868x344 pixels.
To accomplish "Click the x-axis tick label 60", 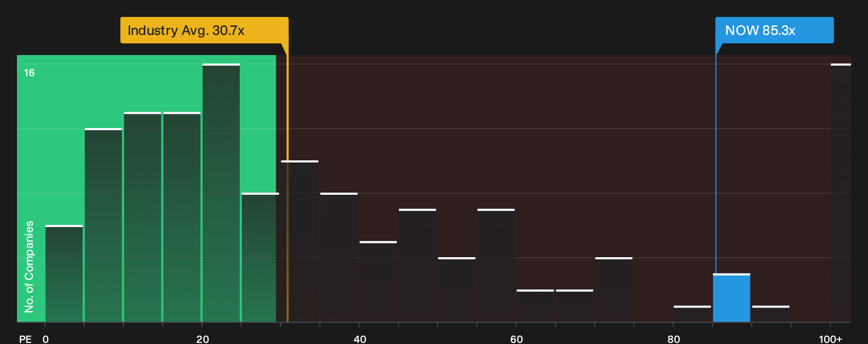I will pos(517,339).
